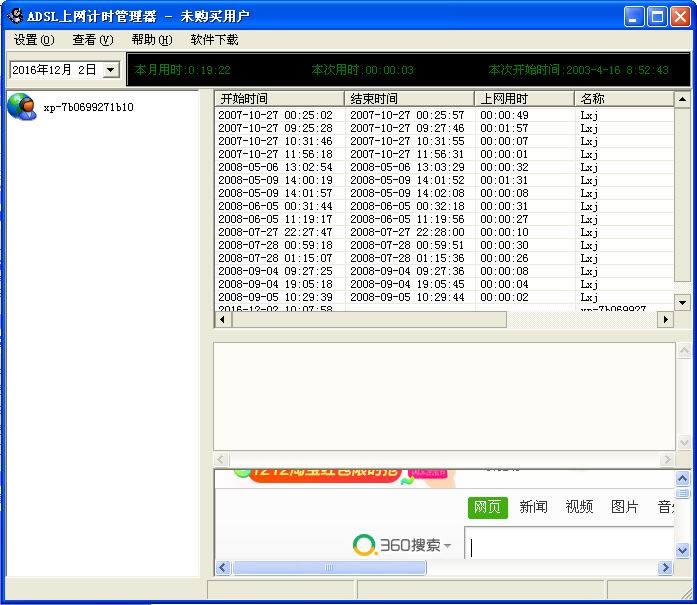Select the row starting 2007-10-27 09:25:28

[444, 128]
